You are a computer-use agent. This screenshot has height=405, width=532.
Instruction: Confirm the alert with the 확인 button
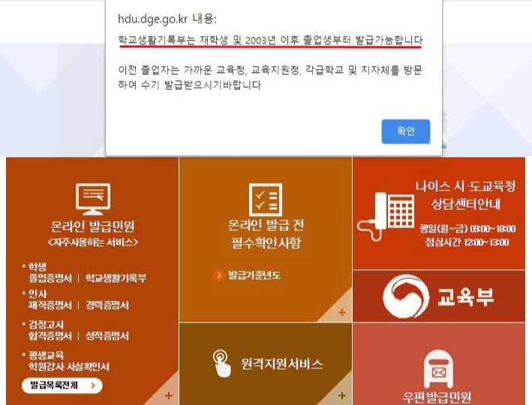pos(405,131)
